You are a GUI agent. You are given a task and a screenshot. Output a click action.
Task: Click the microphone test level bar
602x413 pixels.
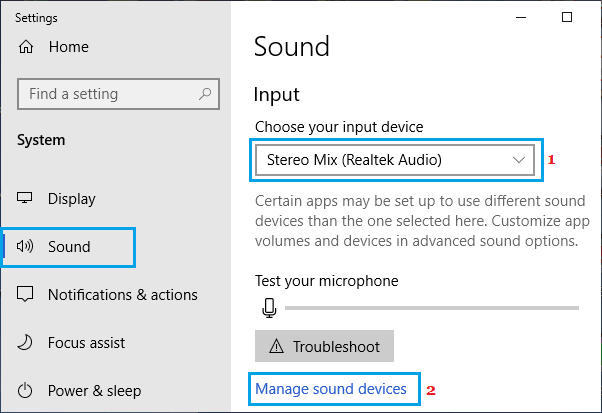click(431, 308)
